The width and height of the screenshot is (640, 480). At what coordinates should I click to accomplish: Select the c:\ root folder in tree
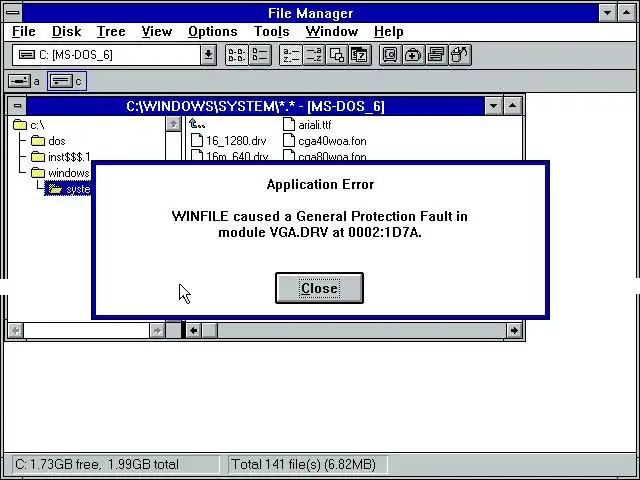[29, 125]
